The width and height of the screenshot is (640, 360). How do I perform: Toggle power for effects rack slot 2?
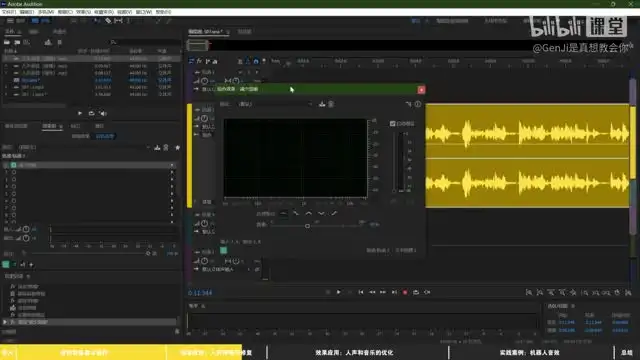[x=13, y=172]
